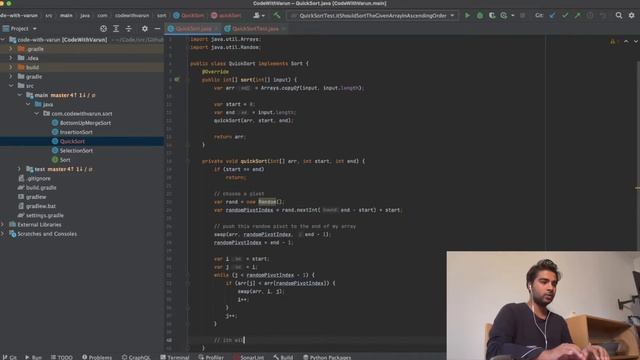Click the warnings indicator in editor corner
This screenshot has height=360, width=640.
613,41
